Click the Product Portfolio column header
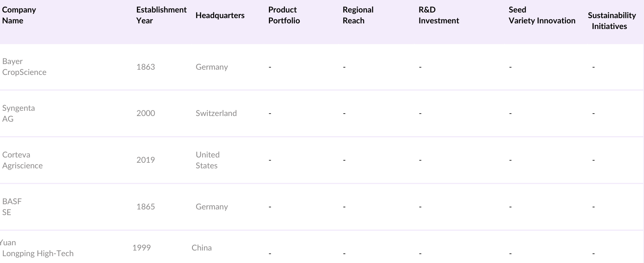Screen dimensions: 644x263 point(284,15)
